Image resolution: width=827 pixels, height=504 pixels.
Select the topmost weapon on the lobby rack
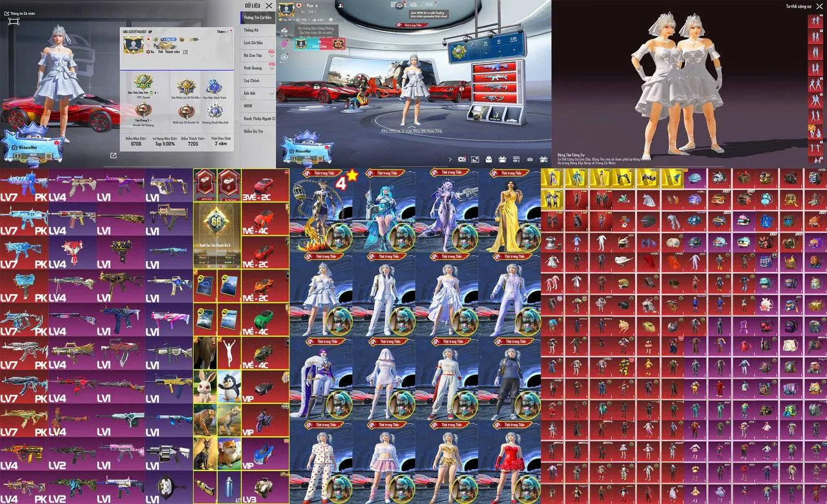click(x=494, y=67)
